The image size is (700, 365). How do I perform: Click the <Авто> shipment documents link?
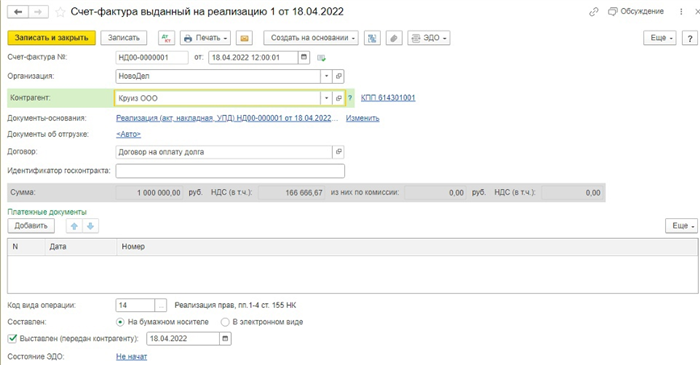click(128, 134)
